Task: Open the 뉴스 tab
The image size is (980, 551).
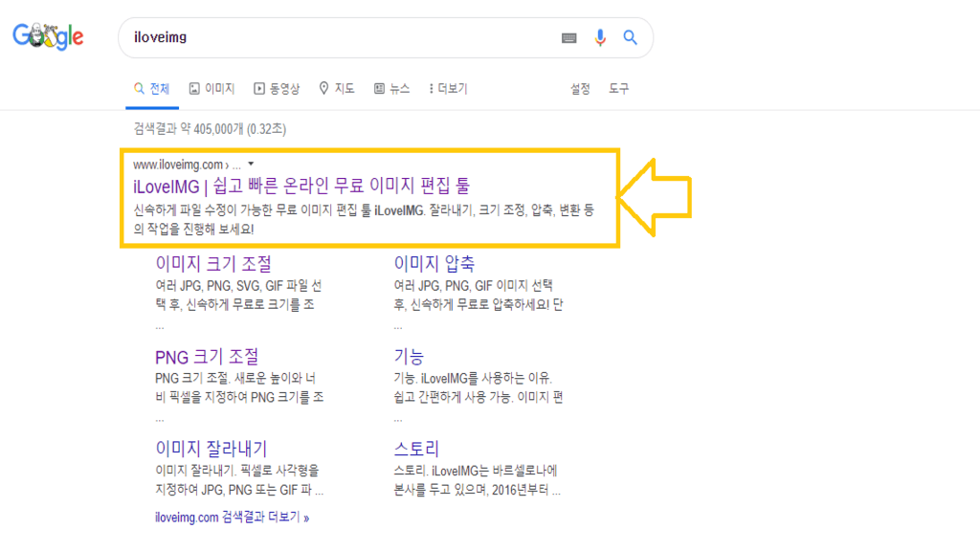Action: coord(391,89)
